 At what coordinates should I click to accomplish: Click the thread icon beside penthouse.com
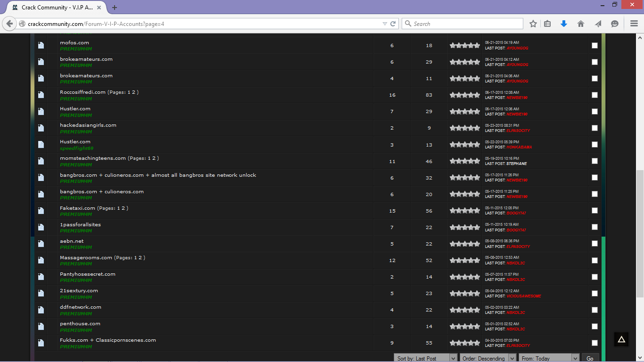pyautogui.click(x=41, y=326)
